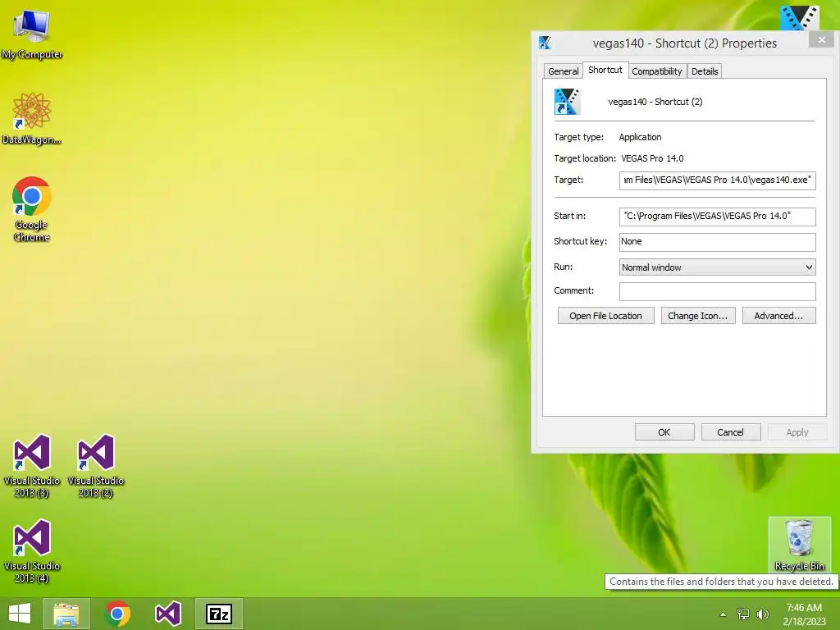Click the Windows Start button

20,614
